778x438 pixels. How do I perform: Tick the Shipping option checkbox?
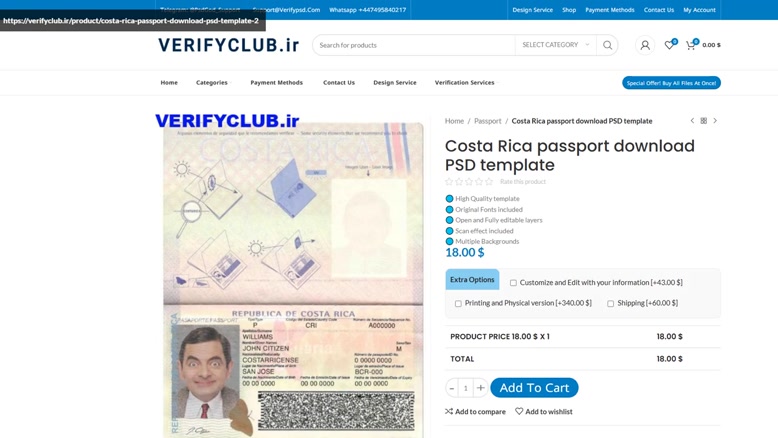610,303
